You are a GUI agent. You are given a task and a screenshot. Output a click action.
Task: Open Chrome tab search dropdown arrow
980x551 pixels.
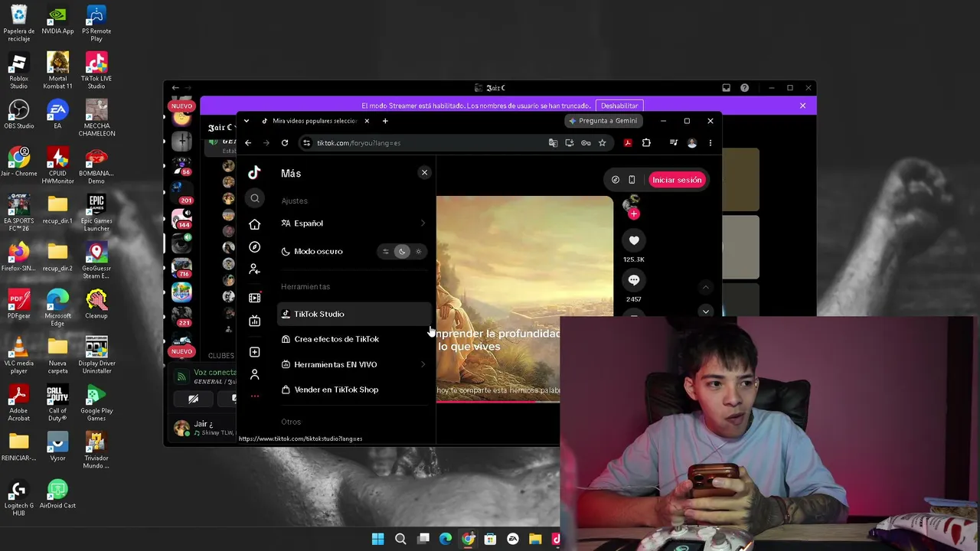pos(248,121)
